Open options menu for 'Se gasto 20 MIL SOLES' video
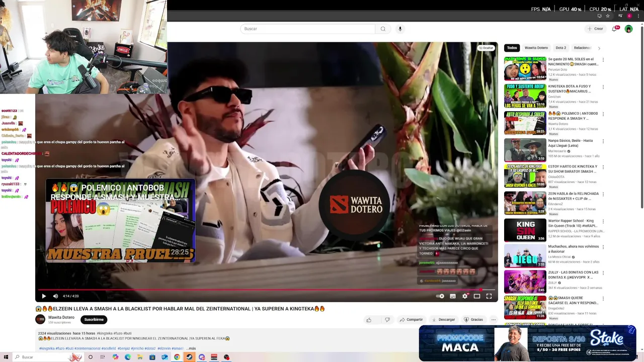 tap(603, 60)
